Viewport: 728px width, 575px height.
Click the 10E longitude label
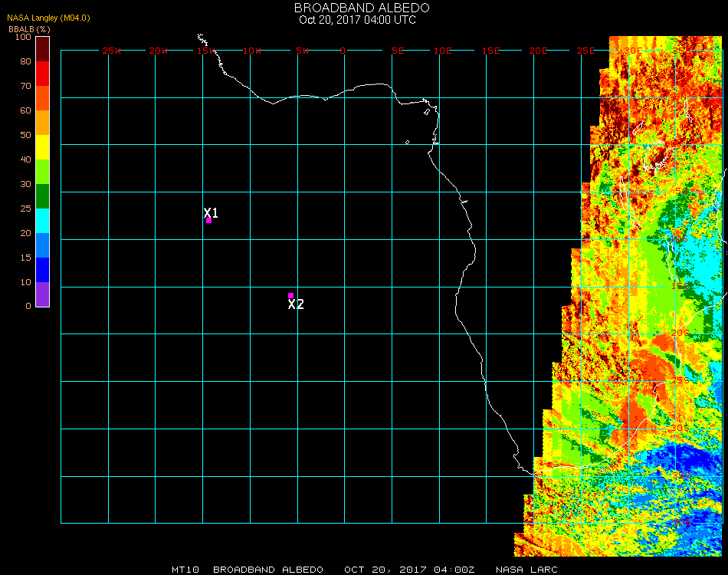pos(443,51)
